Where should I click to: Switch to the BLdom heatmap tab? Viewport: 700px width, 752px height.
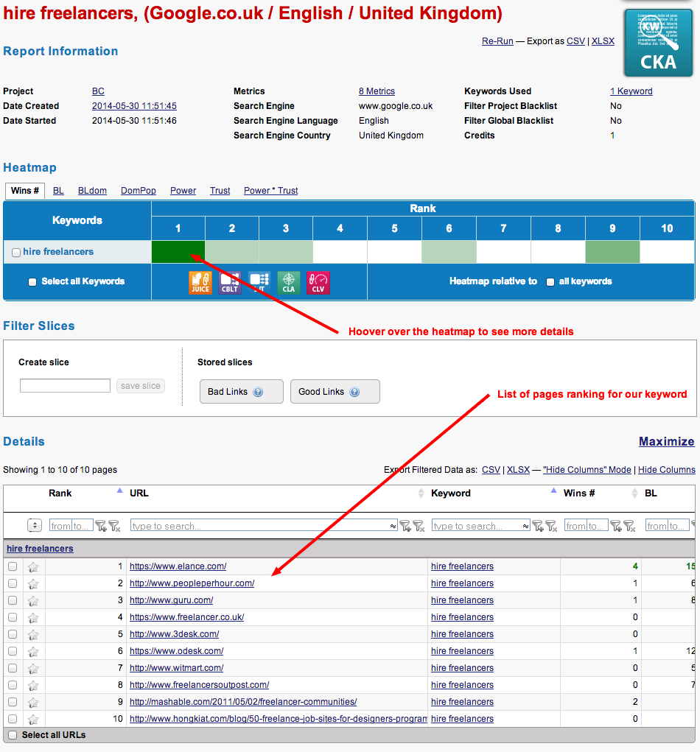92,191
